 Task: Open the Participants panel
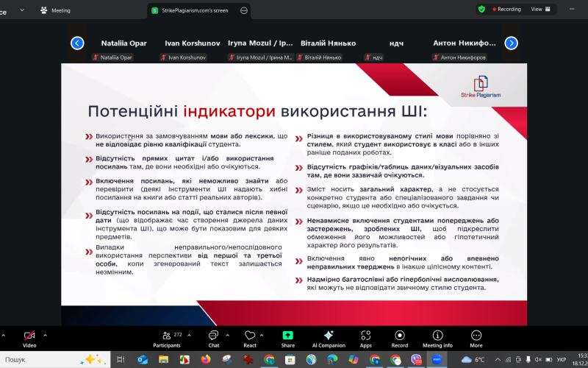[x=166, y=336]
